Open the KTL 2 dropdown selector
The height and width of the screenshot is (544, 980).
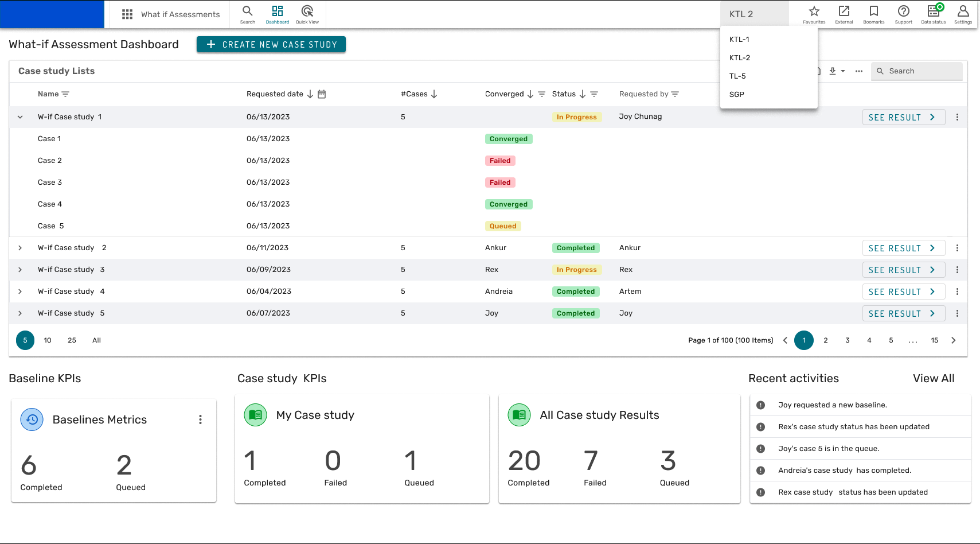point(754,14)
